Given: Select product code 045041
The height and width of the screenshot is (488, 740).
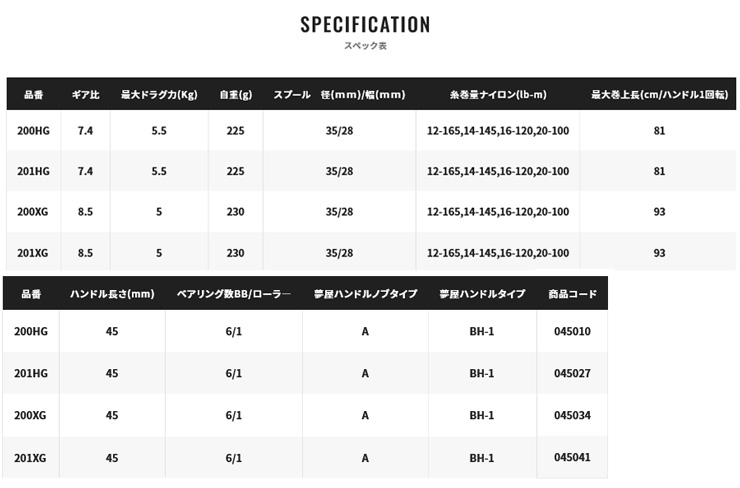Looking at the screenshot, I should click(x=572, y=457).
